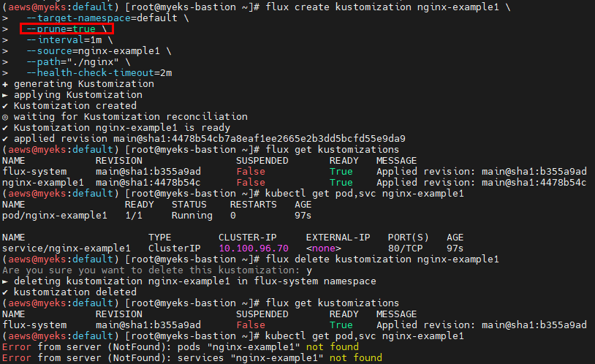The height and width of the screenshot is (364, 595).
Task: Click the '--path="./nginx"' option text
Action: (72, 62)
